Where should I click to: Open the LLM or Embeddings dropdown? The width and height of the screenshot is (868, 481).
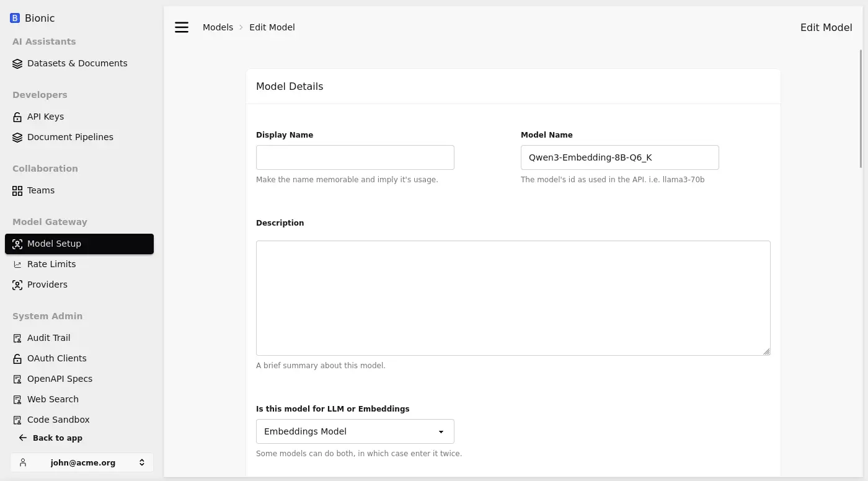tap(355, 431)
